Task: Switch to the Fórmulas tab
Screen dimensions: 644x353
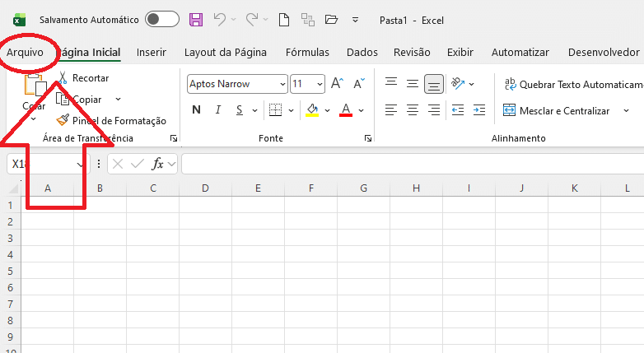Action: (x=307, y=53)
